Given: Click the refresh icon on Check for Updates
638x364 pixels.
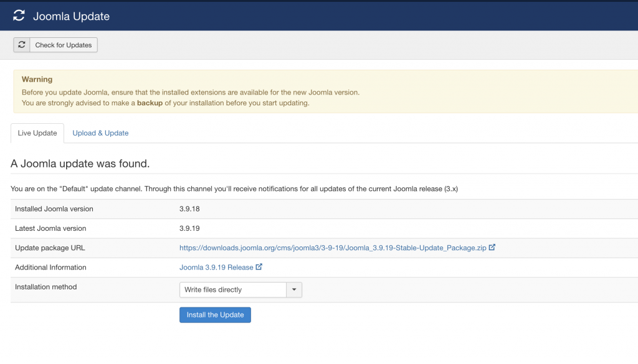Looking at the screenshot, I should [22, 45].
